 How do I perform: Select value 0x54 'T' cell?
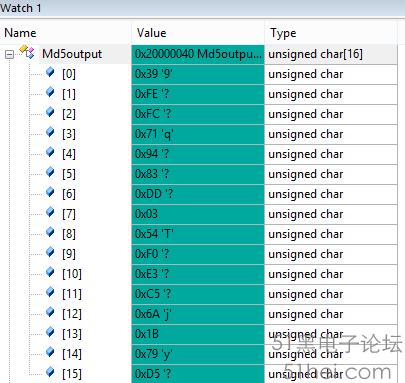click(198, 234)
